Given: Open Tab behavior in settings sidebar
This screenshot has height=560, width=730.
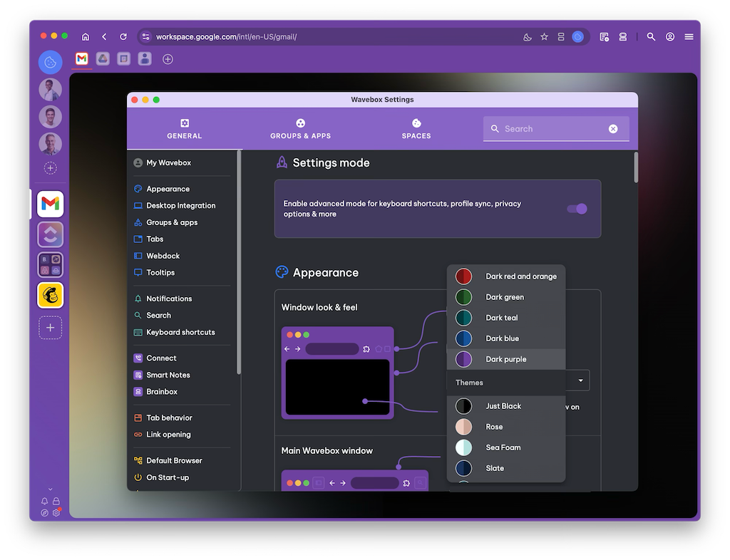Looking at the screenshot, I should (x=163, y=418).
